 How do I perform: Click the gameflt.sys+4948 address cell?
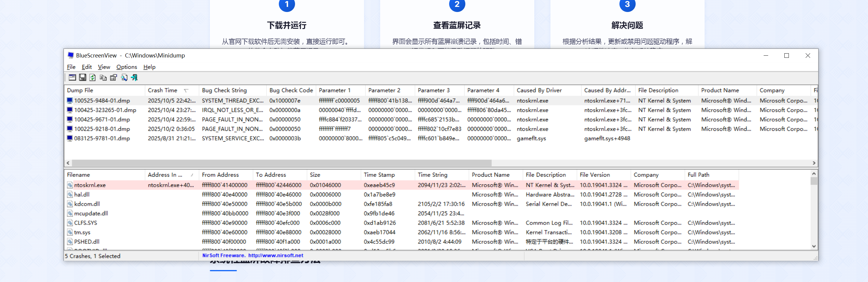coord(607,138)
